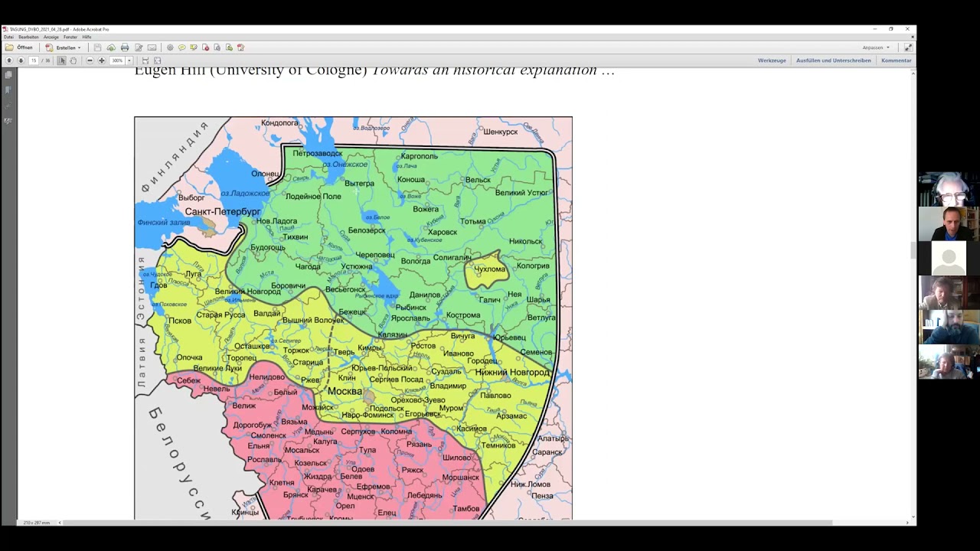The image size is (980, 551).
Task: Activate the selection arrow tool
Action: pyautogui.click(x=62, y=60)
